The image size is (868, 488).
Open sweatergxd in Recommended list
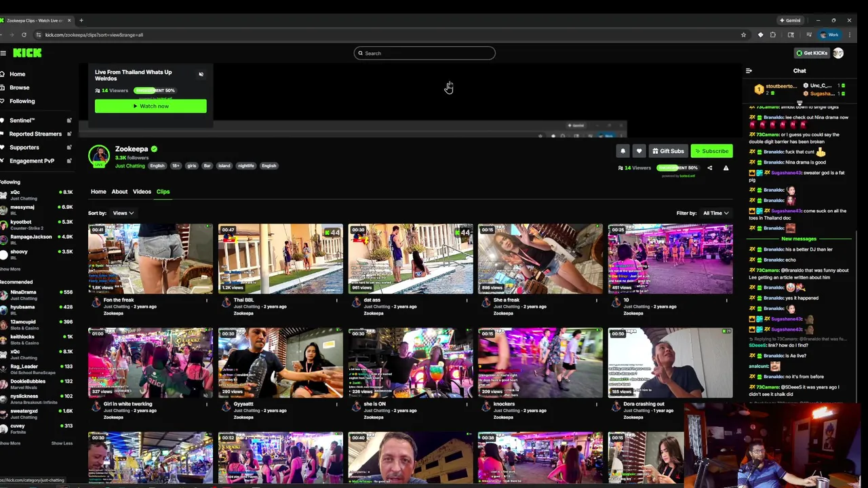(36, 414)
